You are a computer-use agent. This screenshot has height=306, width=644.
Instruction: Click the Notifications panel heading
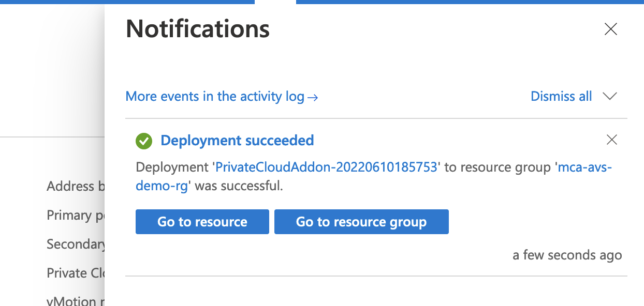[x=198, y=29]
